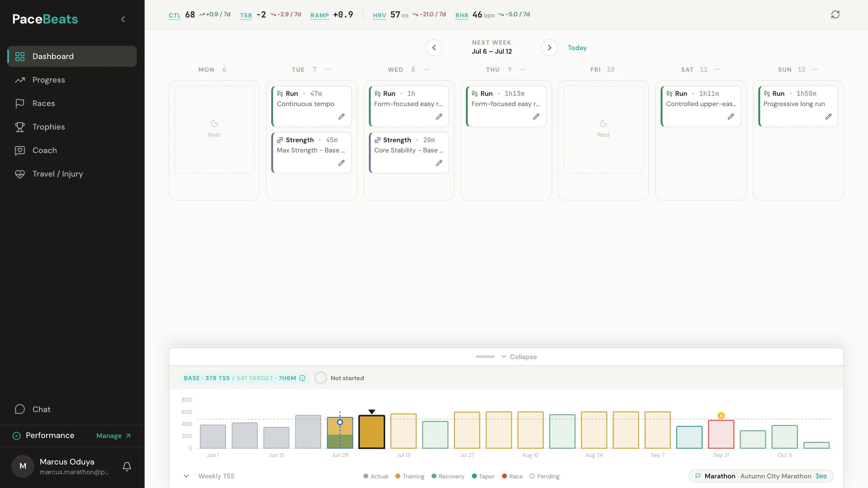Collapse the weekly TSS chart panel
Image resolution: width=868 pixels, height=488 pixels.
click(519, 357)
